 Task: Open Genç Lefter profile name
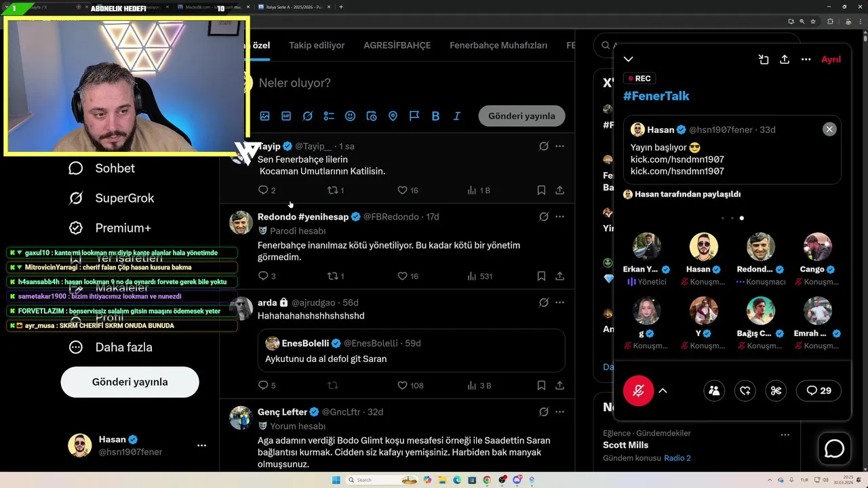(x=283, y=411)
